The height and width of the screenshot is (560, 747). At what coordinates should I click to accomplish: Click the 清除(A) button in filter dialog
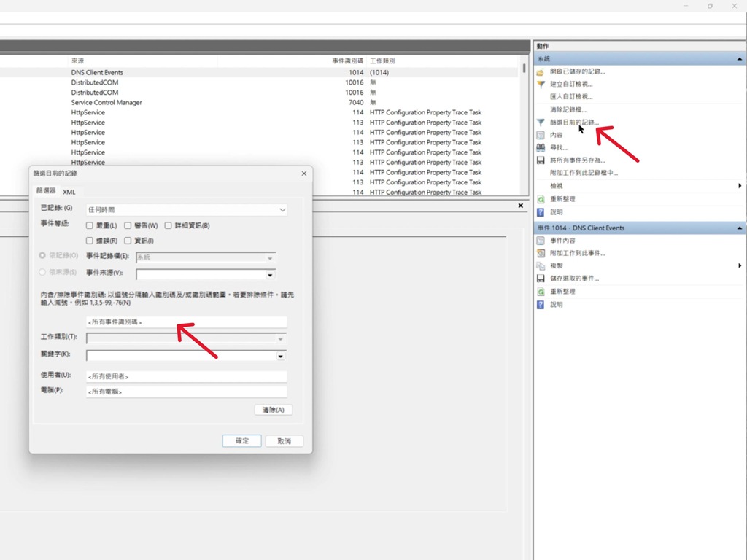tap(273, 410)
